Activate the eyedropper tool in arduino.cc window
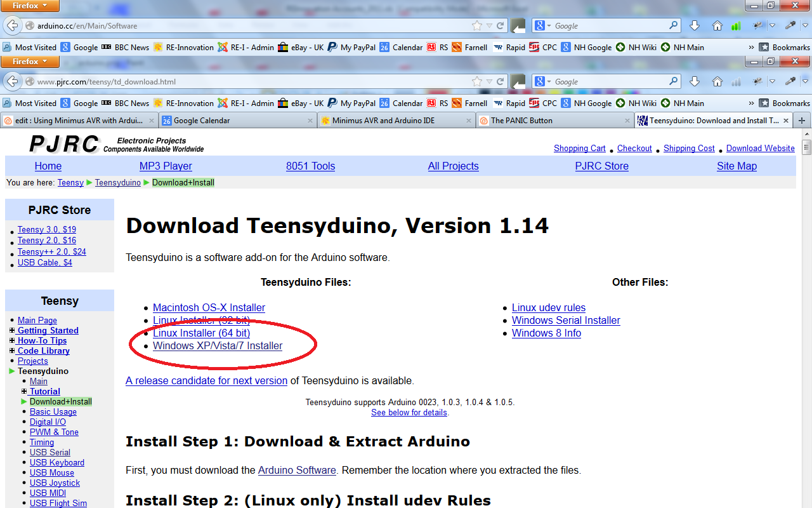Image resolution: width=812 pixels, height=508 pixels. tap(790, 26)
